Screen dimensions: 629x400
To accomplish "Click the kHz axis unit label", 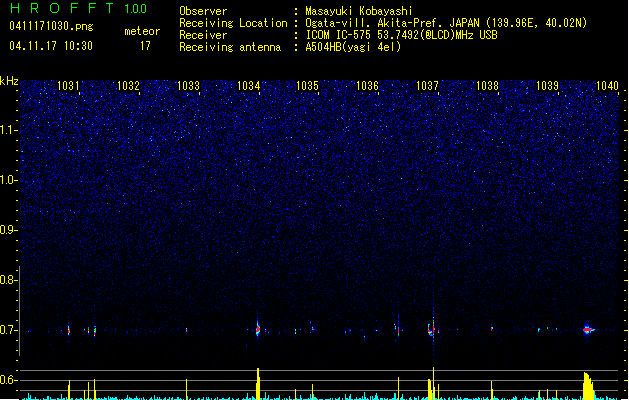I will 9,81.
